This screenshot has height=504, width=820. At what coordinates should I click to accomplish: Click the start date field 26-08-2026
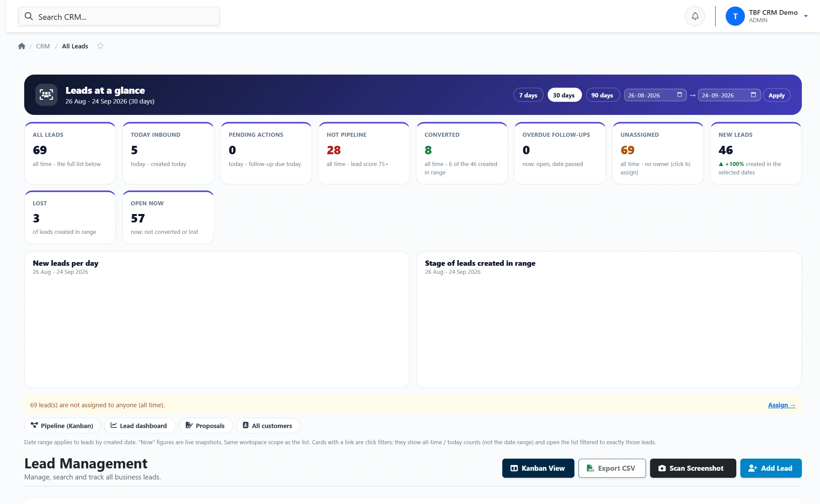click(655, 95)
